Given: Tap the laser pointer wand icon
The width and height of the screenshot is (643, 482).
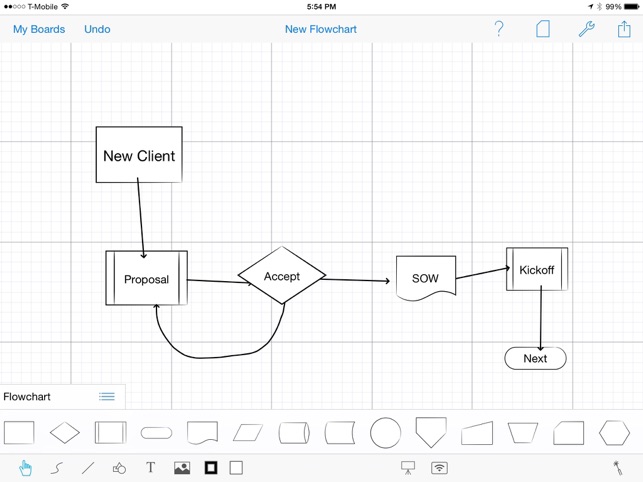Looking at the screenshot, I should [x=617, y=468].
